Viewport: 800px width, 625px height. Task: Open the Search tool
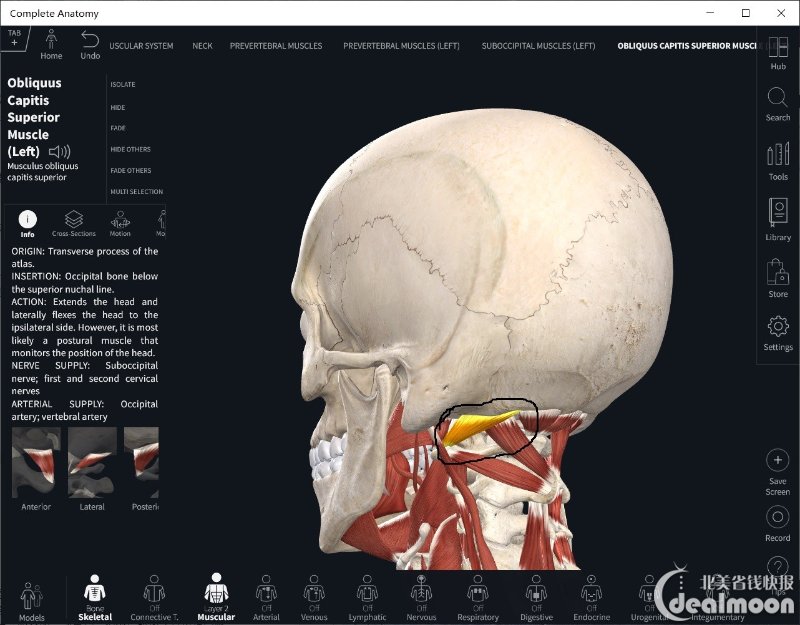click(778, 104)
